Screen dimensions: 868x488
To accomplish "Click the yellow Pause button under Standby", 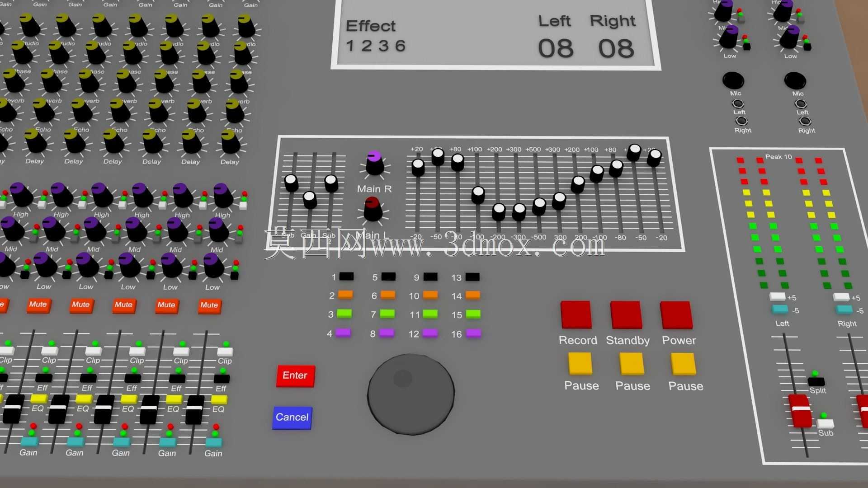I will [632, 364].
